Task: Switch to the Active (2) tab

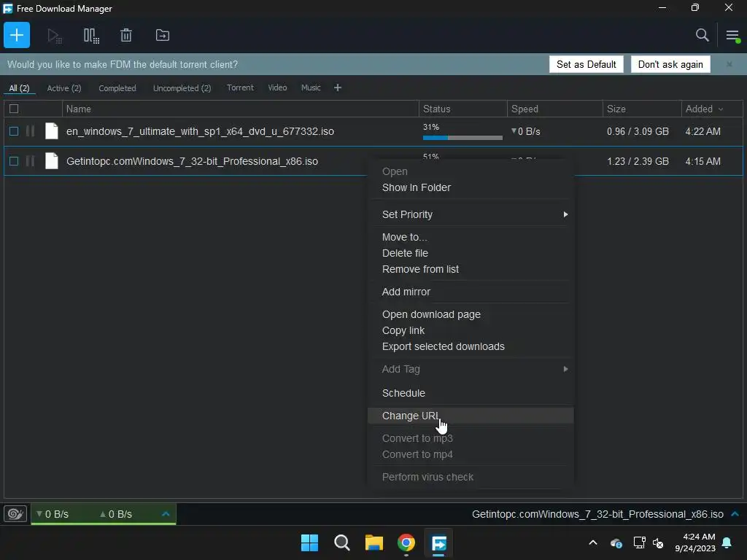Action: click(64, 88)
